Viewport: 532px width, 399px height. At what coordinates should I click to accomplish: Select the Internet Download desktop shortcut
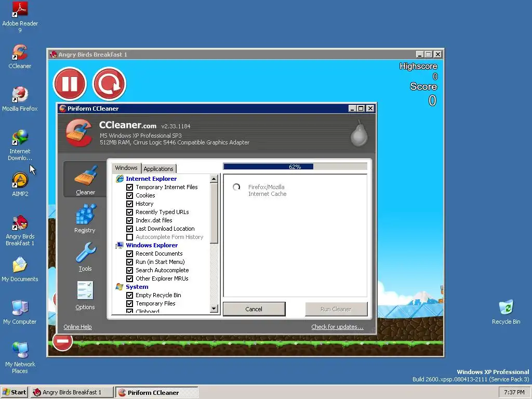(x=20, y=145)
